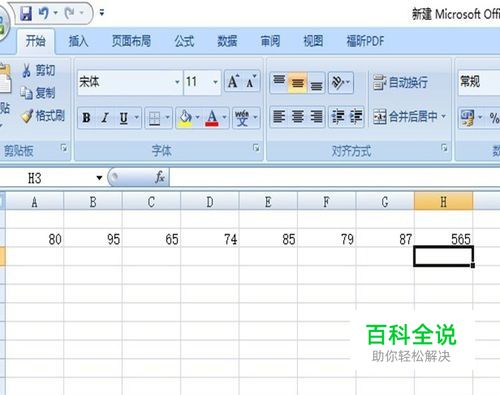This screenshot has width=500, height=395.
Task: Open clipboard pane via 剪贴板 dialog launcher
Action: point(64,148)
